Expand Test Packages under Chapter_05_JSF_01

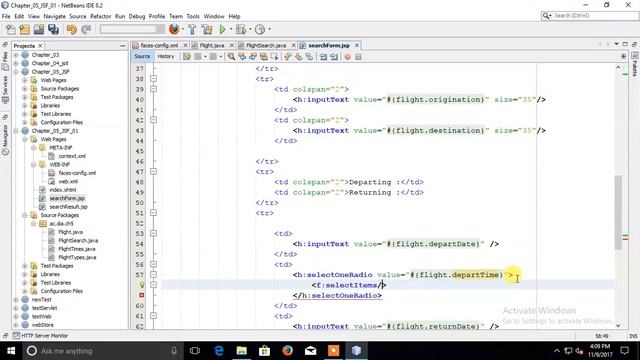coord(24,266)
